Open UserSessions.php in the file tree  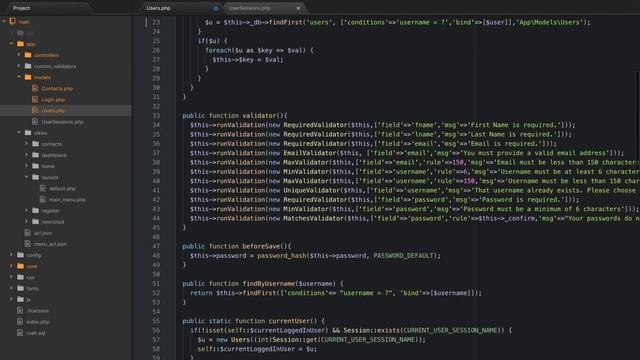(62, 122)
